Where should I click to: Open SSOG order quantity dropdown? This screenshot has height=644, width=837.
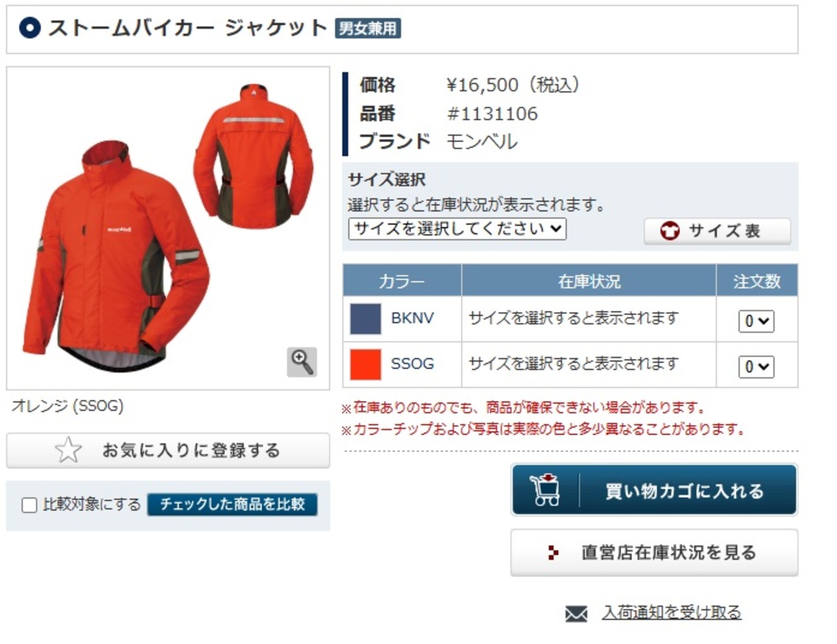(x=756, y=366)
